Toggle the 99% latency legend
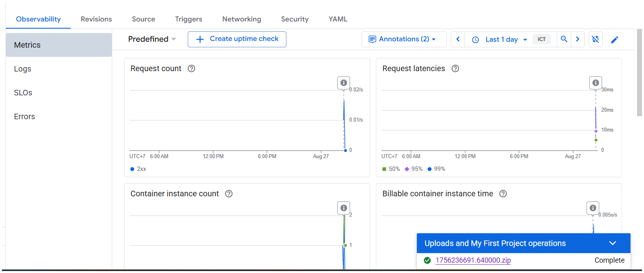644x273 pixels. [436, 169]
